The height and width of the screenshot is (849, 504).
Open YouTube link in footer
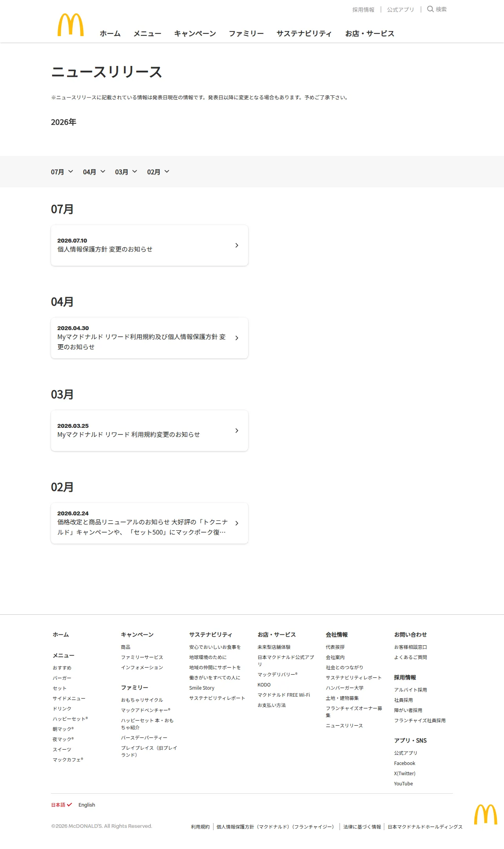click(x=404, y=784)
